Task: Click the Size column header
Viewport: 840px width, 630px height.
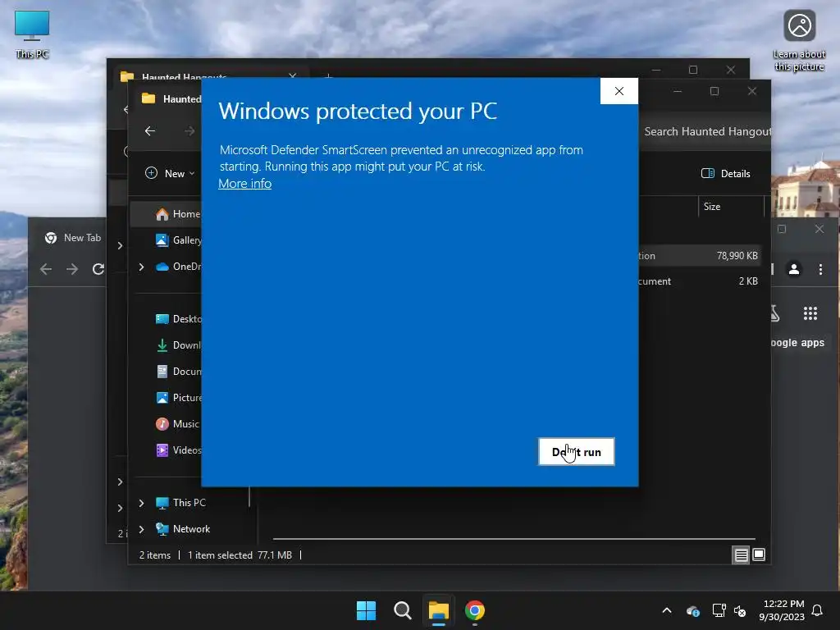Action: pyautogui.click(x=731, y=206)
